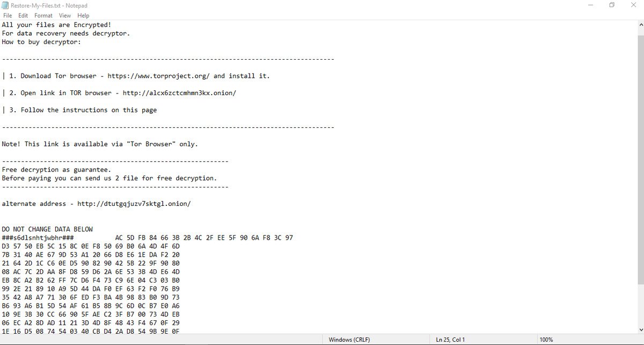Image resolution: width=644 pixels, height=345 pixels.
Task: Open the Help menu
Action: pyautogui.click(x=83, y=16)
